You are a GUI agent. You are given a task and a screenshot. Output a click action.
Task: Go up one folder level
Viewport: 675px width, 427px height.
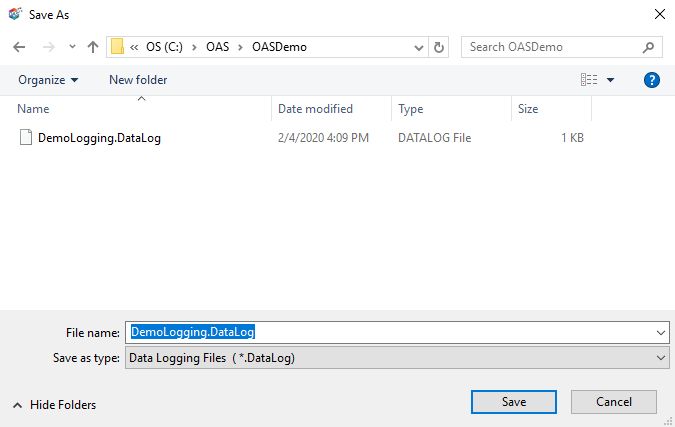pos(93,47)
